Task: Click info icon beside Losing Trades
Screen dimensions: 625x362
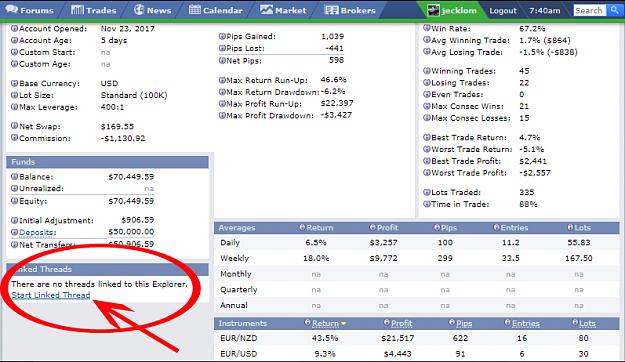Action: 427,83
